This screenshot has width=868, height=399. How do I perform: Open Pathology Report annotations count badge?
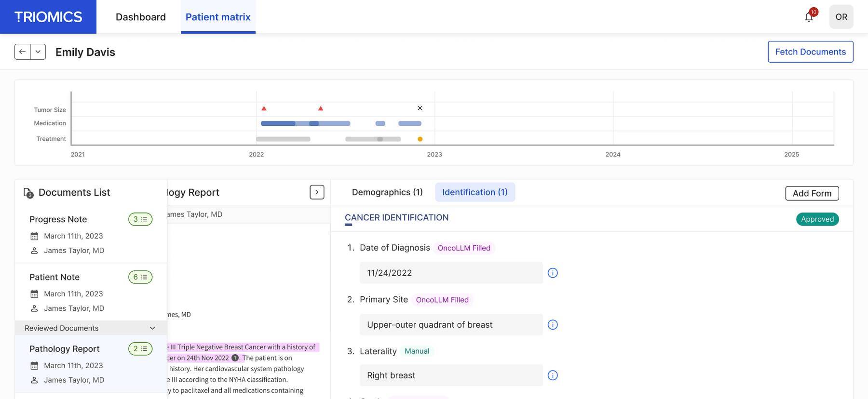[140, 349]
